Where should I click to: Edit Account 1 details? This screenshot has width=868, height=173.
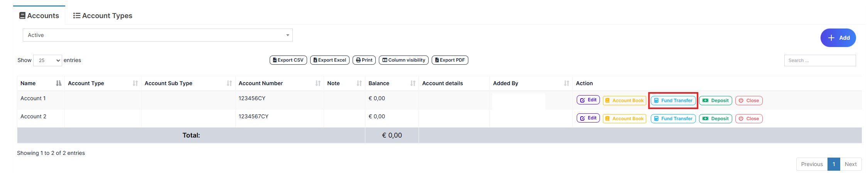coord(588,100)
